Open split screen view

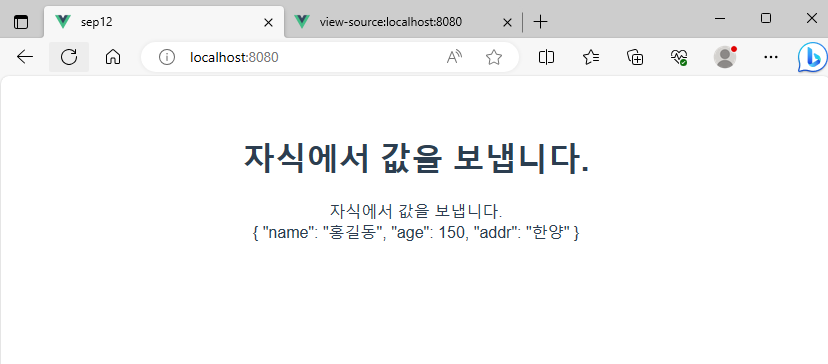547,57
